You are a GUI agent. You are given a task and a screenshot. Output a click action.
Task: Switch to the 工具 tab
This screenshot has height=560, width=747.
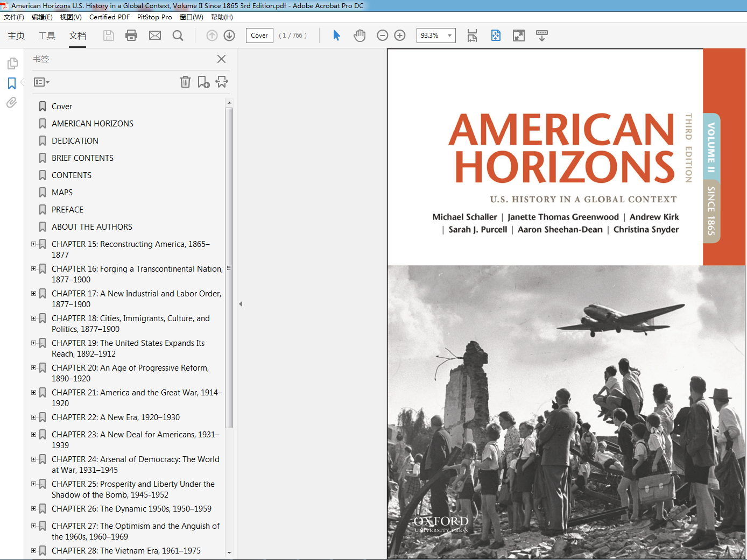[47, 36]
